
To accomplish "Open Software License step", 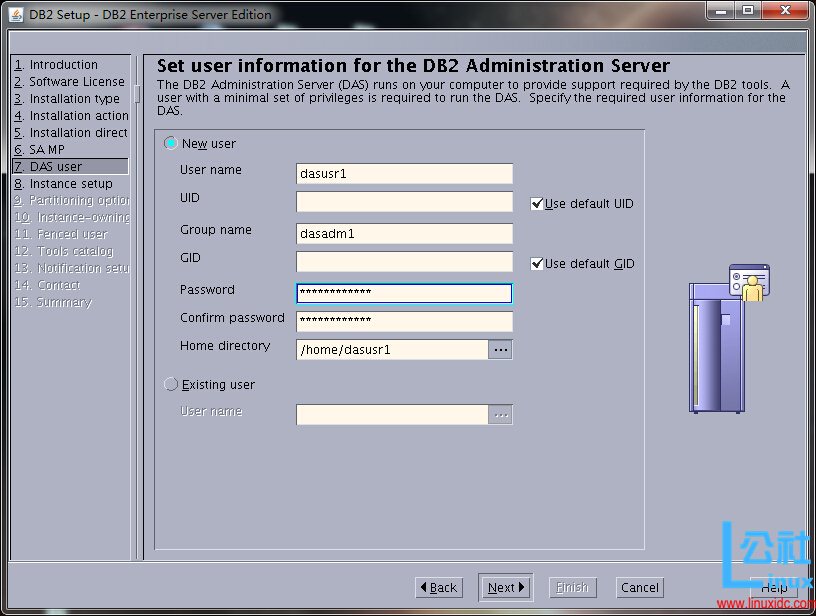I will [x=69, y=82].
